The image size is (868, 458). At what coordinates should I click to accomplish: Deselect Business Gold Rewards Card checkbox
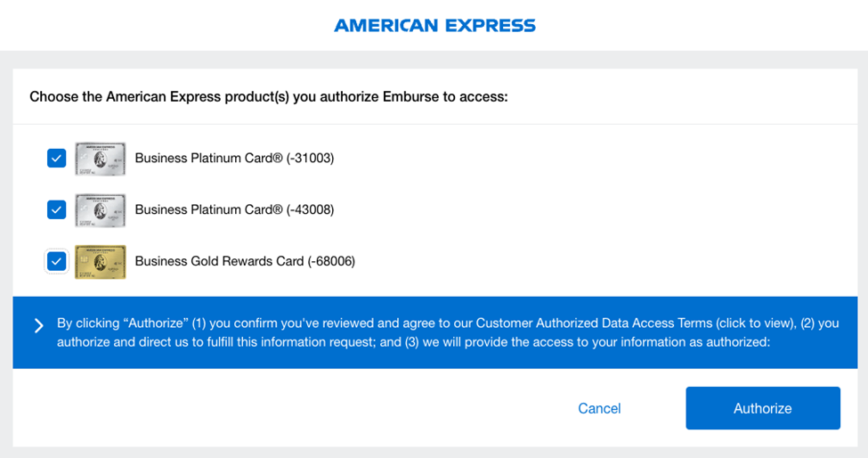(57, 261)
